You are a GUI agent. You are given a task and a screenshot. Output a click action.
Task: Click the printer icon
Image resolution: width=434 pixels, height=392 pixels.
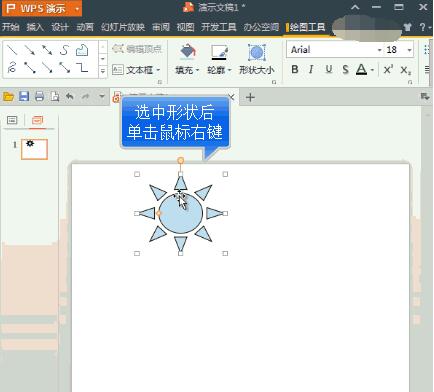coord(39,97)
